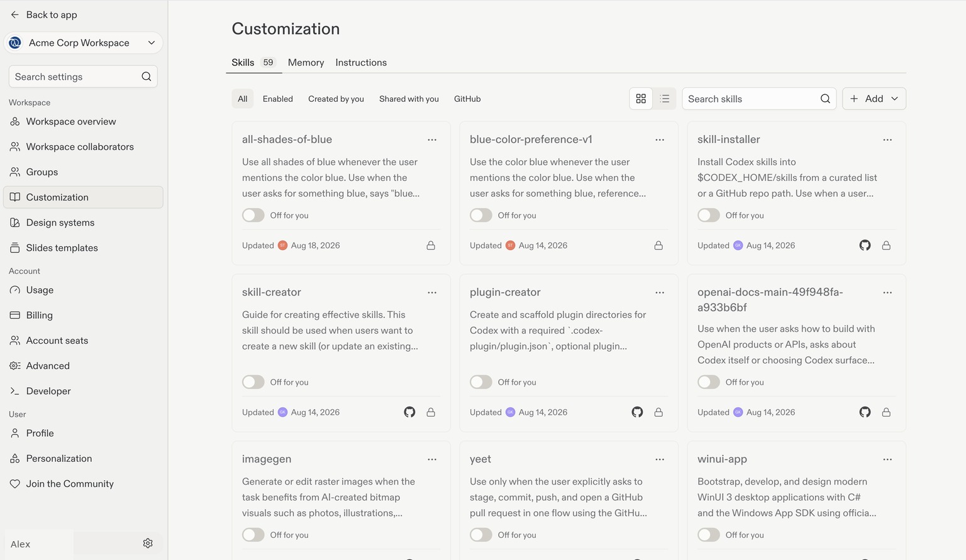Screen dimensions: 966x560
Task: Go to Groups settings
Action: 83,172
